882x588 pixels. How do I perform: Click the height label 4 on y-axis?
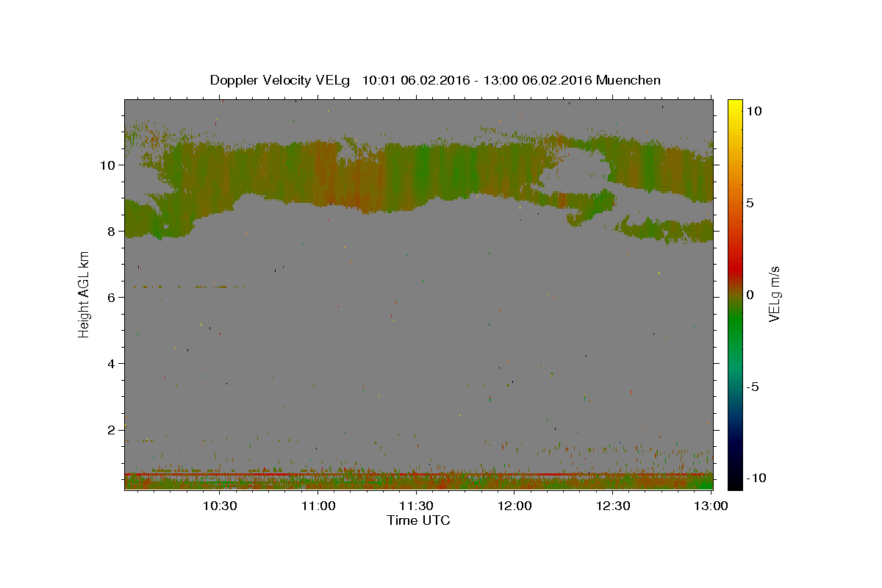(110, 363)
